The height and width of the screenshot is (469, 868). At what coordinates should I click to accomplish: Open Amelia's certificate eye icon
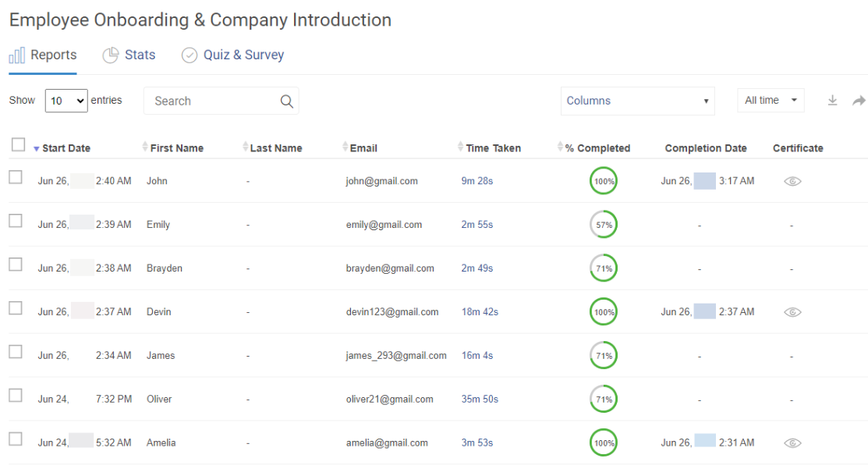[792, 442]
